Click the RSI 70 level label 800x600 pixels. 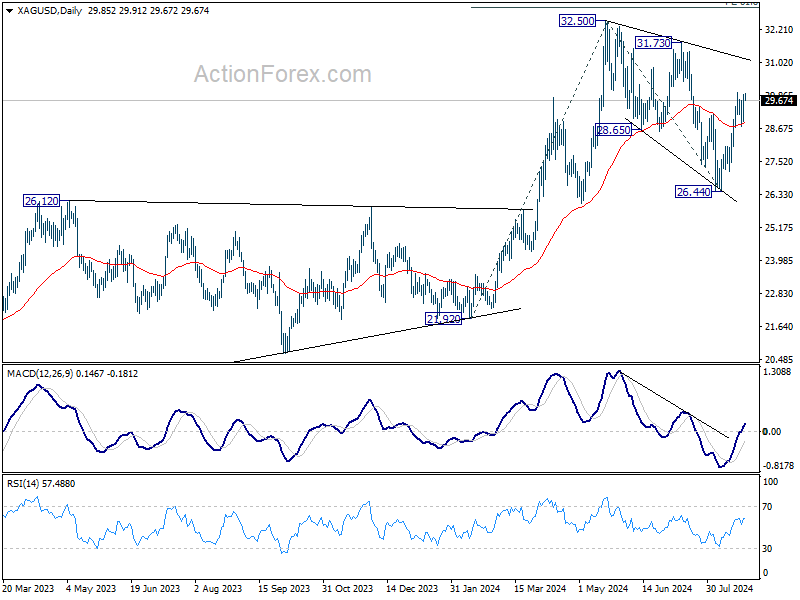[x=767, y=507]
